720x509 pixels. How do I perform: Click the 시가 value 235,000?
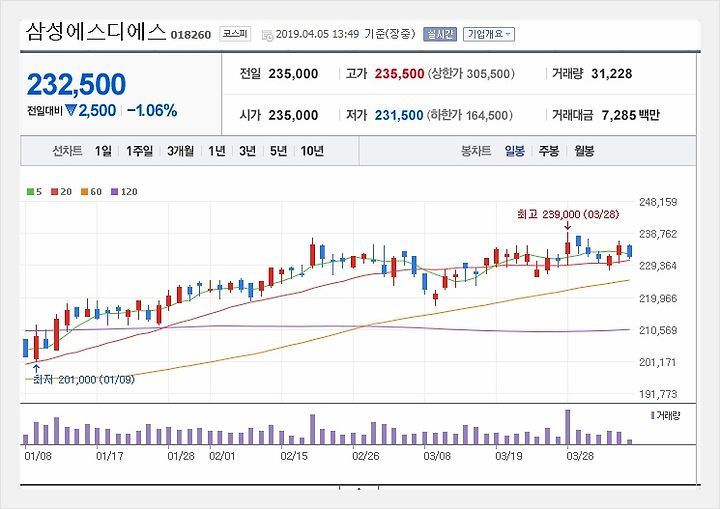click(x=293, y=115)
